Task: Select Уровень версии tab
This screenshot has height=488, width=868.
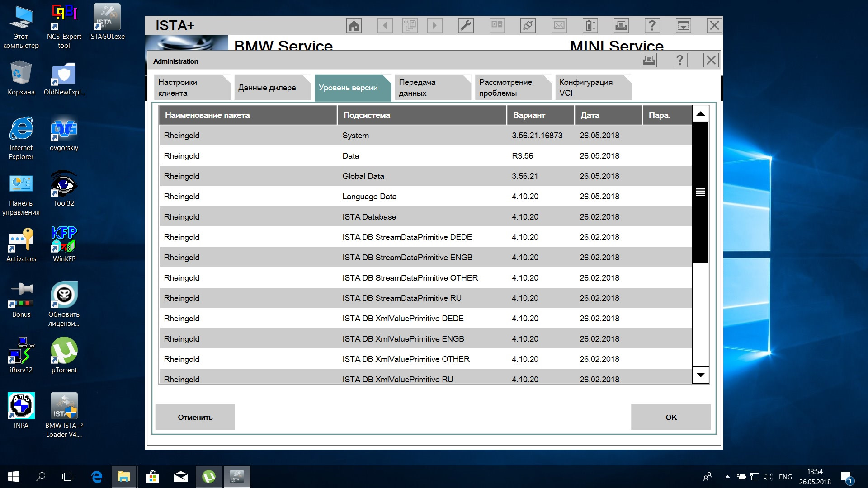Action: (353, 87)
